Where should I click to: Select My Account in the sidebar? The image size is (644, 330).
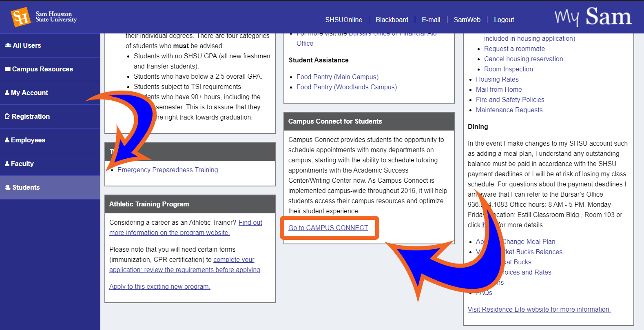[50, 93]
